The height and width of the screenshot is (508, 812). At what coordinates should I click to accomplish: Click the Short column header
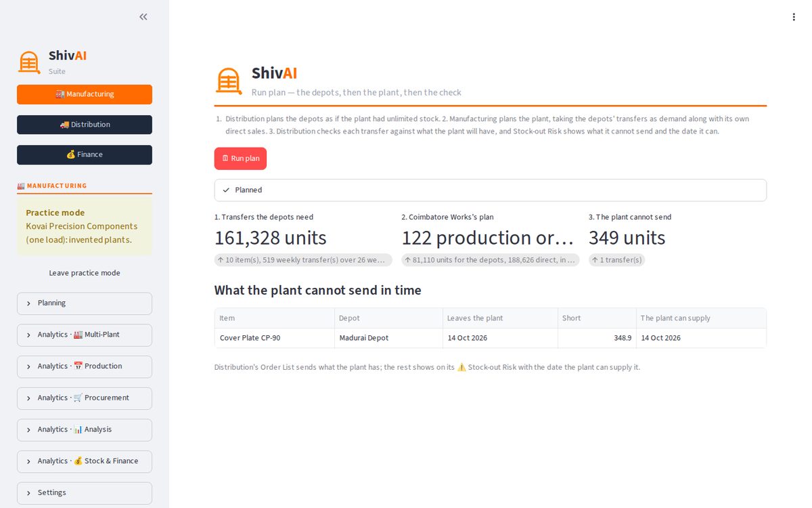coord(596,318)
